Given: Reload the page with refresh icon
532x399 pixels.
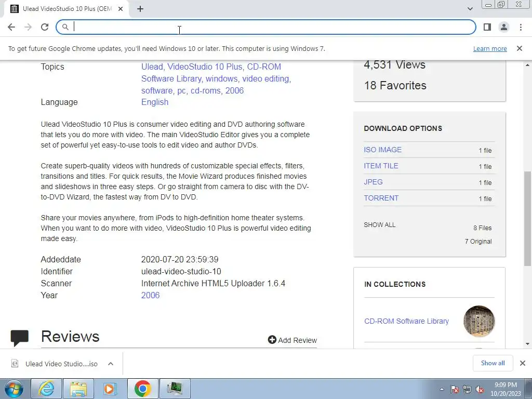Looking at the screenshot, I should click(45, 27).
